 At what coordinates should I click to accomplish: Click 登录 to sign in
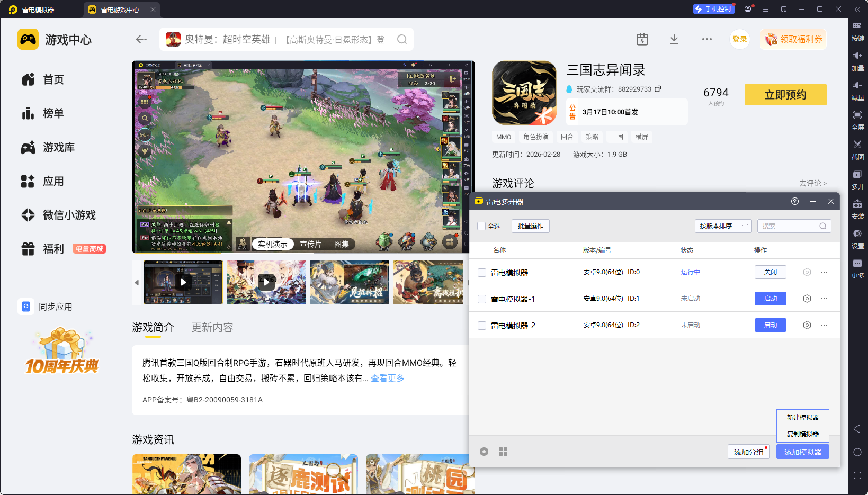tap(740, 39)
